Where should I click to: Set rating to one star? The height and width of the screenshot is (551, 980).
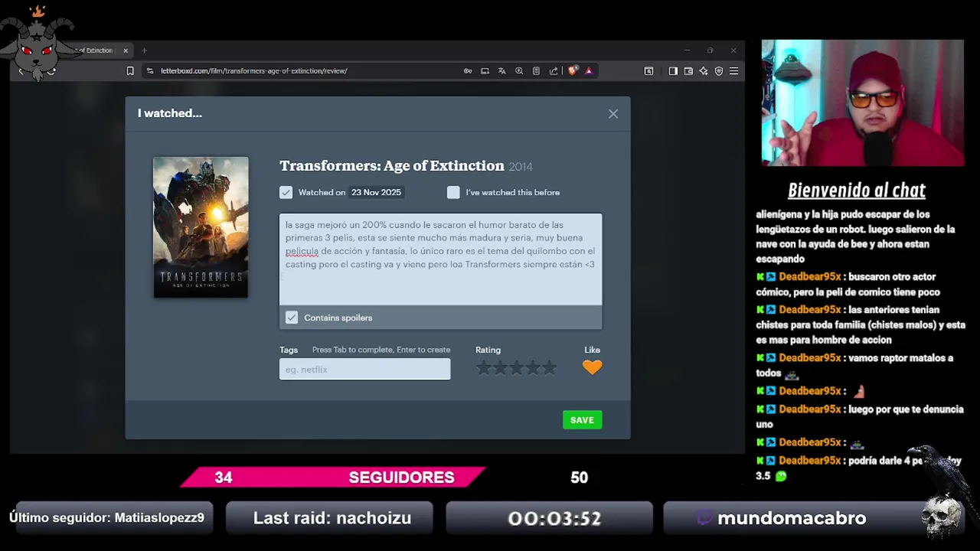pos(483,369)
